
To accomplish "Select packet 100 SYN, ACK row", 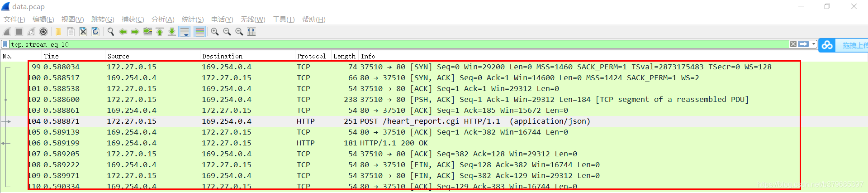I will pyautogui.click(x=434, y=77).
